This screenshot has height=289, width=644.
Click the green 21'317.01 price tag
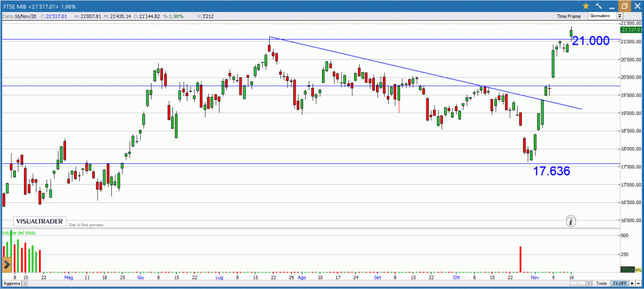pos(632,30)
